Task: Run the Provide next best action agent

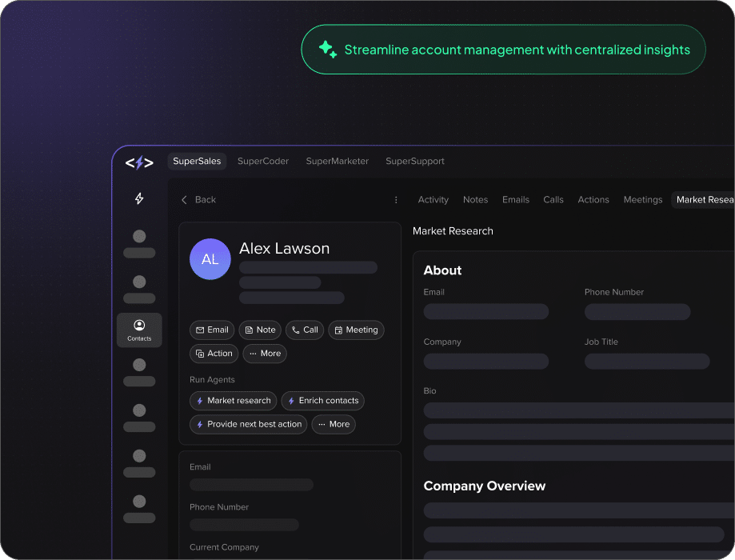Action: (x=248, y=424)
